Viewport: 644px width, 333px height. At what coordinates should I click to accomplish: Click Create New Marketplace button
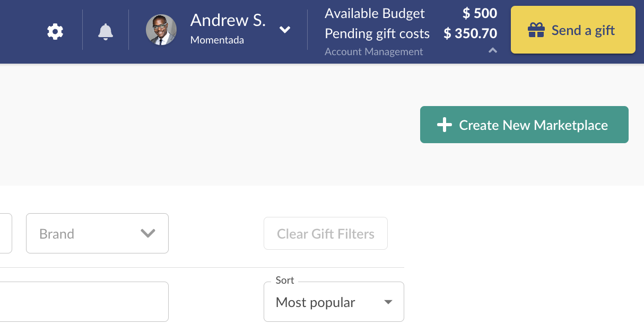(x=524, y=125)
